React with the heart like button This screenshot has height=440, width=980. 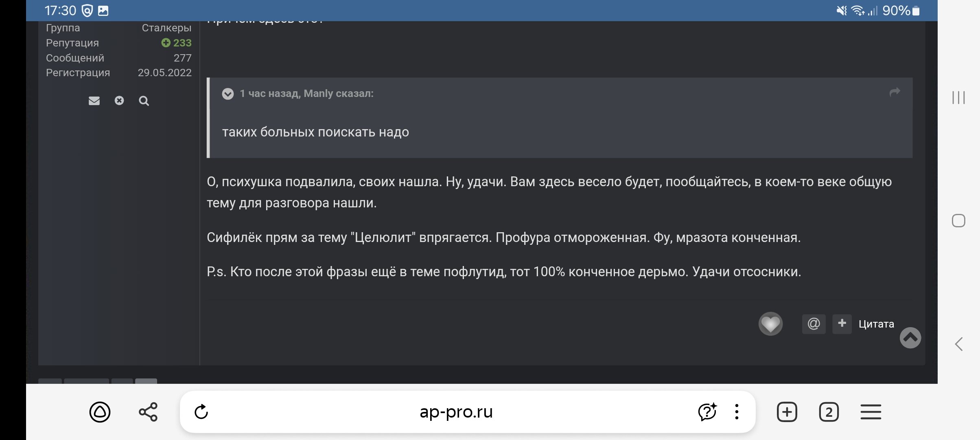pos(770,324)
